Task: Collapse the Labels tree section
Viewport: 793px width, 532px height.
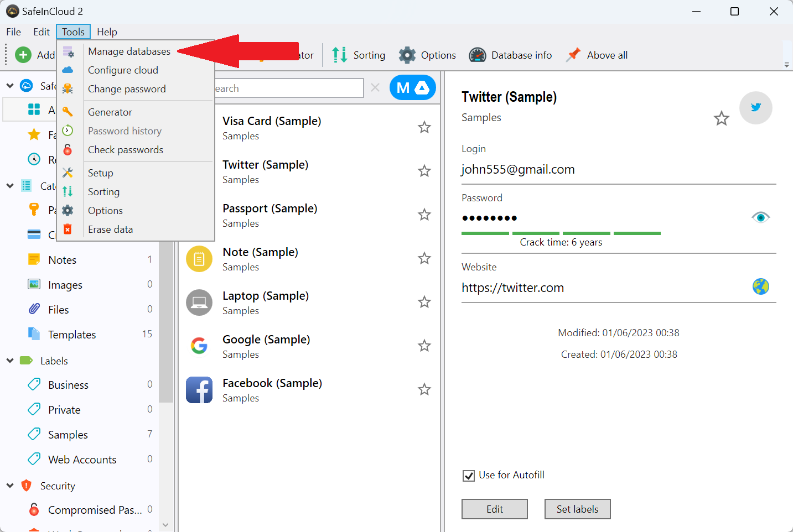Action: [x=10, y=361]
